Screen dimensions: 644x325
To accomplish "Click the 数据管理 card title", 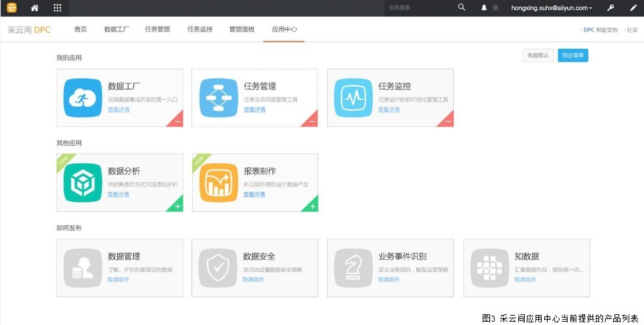I will (124, 257).
